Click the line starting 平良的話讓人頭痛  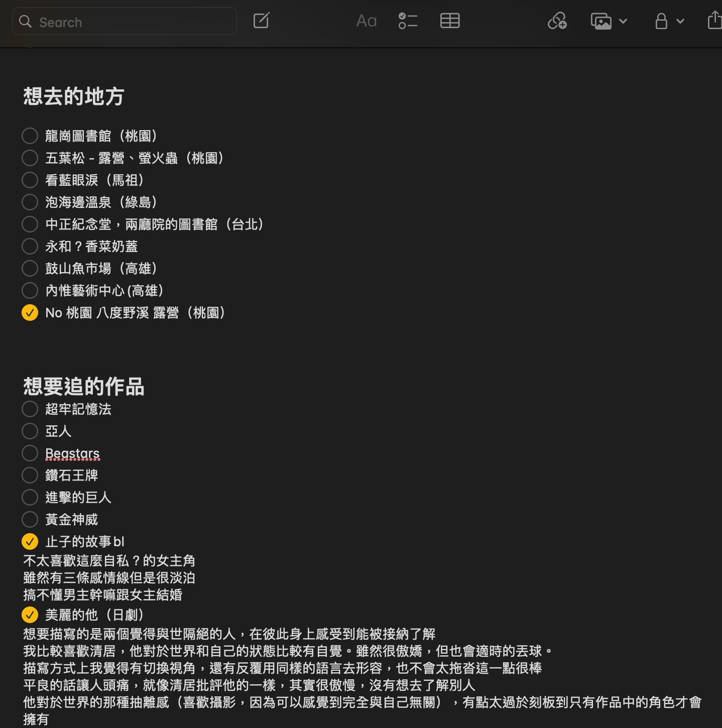249,685
